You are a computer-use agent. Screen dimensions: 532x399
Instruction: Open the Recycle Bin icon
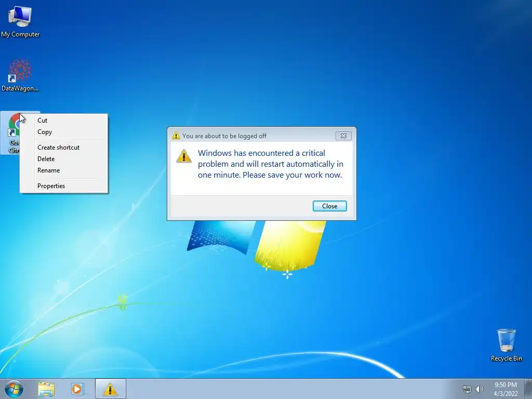pos(506,345)
